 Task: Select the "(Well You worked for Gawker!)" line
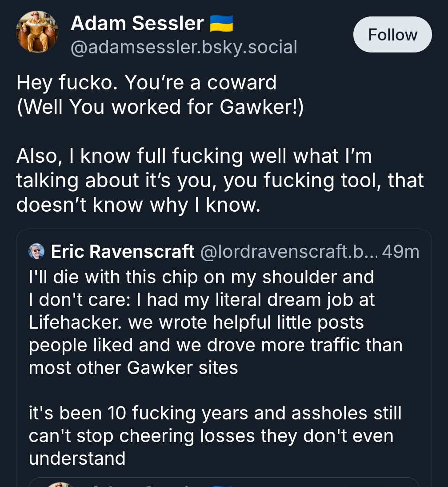coord(160,107)
